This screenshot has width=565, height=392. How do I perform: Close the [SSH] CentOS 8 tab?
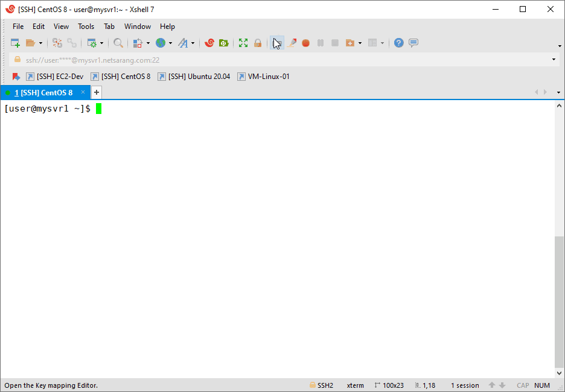pyautogui.click(x=83, y=92)
